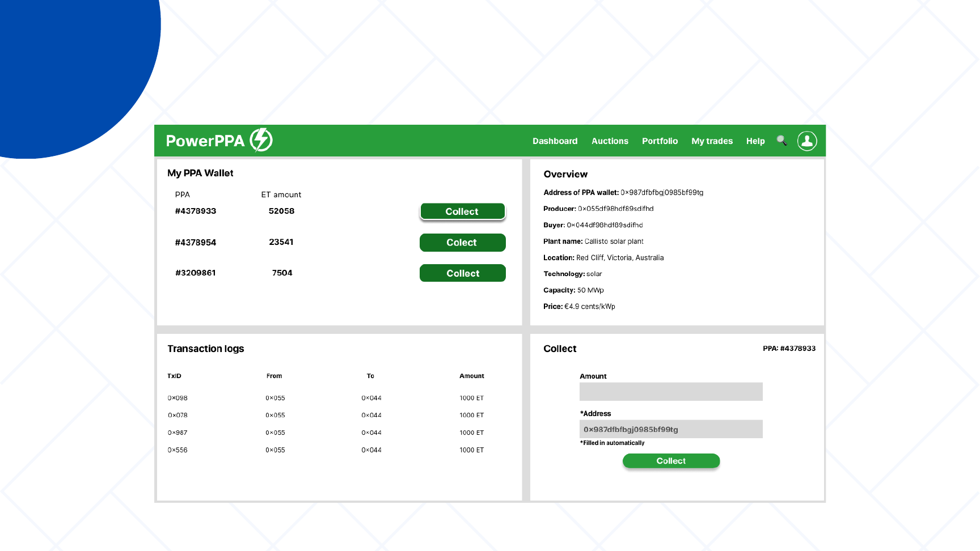The width and height of the screenshot is (980, 551).
Task: Open transaction 0x098 in logs
Action: point(178,398)
